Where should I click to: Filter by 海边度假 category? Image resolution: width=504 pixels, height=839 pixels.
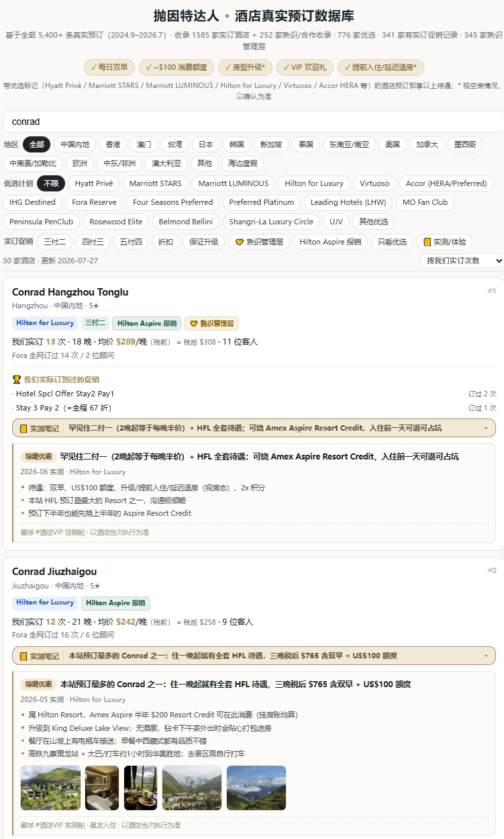click(242, 163)
